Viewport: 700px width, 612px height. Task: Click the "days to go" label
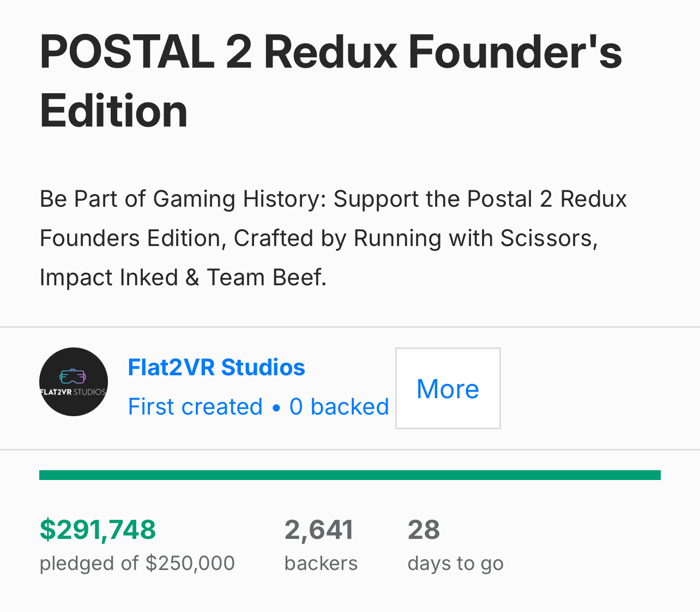[x=455, y=563]
